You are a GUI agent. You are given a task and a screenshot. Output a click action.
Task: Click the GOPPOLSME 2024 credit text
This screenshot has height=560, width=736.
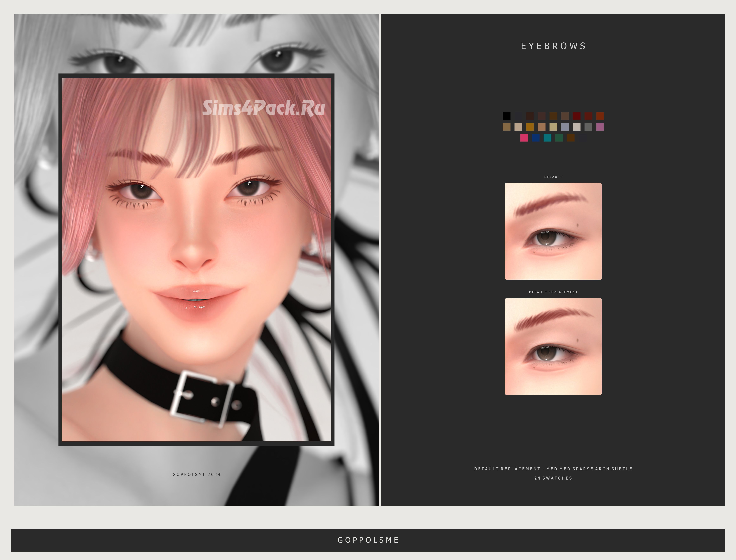tap(196, 474)
